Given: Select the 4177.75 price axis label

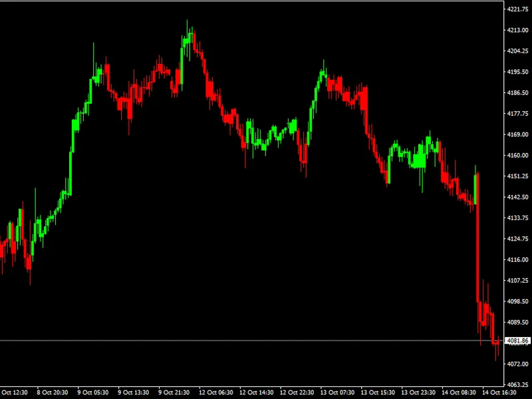Looking at the screenshot, I should tap(518, 114).
